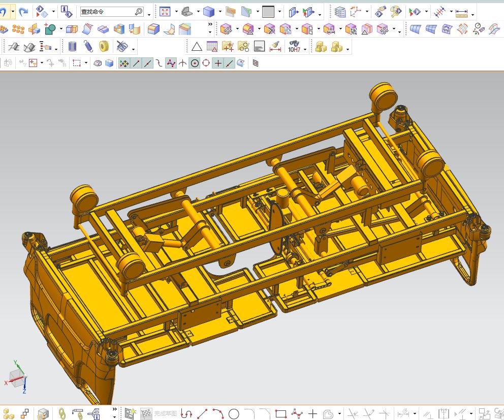Click the tabular note table icon
The height and width of the screenshot is (420, 504).
click(x=212, y=47)
